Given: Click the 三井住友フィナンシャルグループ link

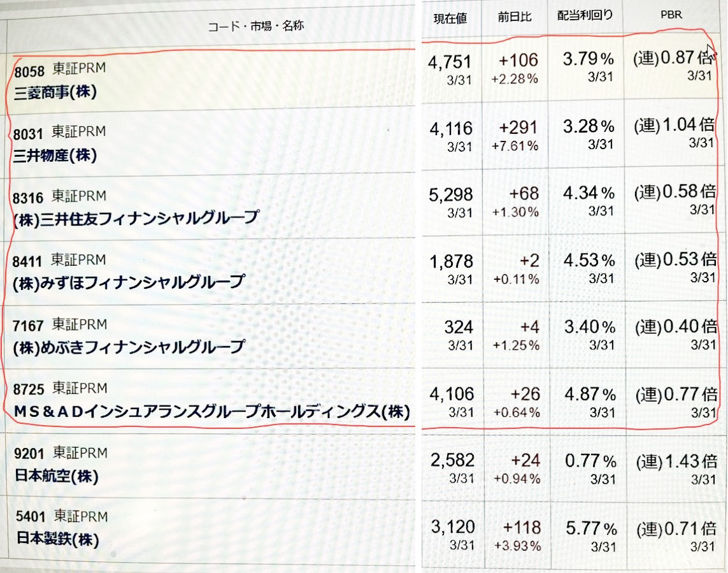Looking at the screenshot, I should tap(136, 218).
